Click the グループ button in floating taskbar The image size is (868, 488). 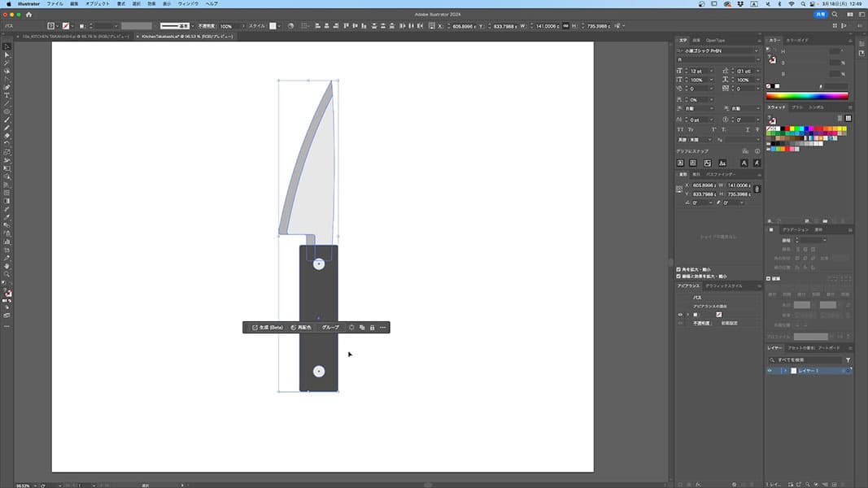pyautogui.click(x=330, y=327)
